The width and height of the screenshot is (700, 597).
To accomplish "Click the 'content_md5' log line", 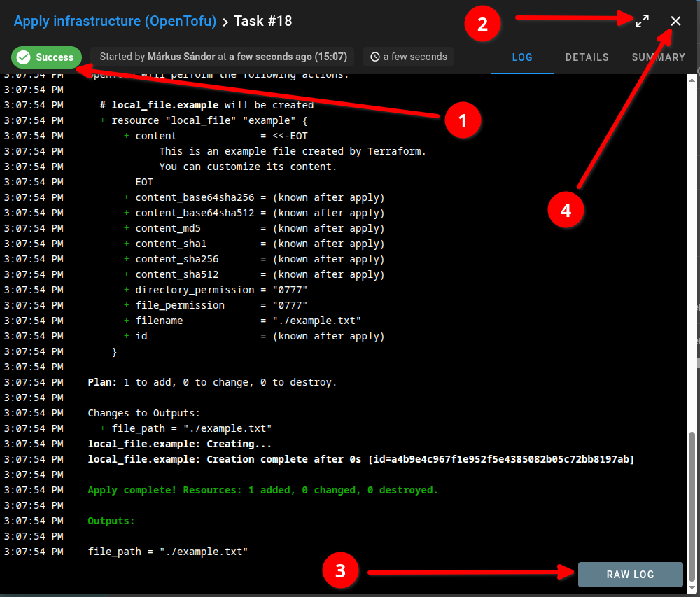I will (254, 228).
